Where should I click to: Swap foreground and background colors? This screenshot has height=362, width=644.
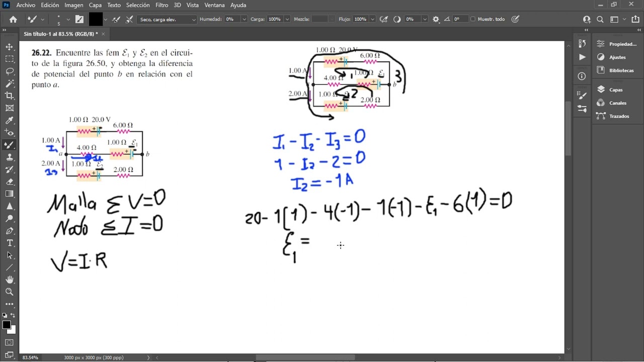[x=13, y=316]
